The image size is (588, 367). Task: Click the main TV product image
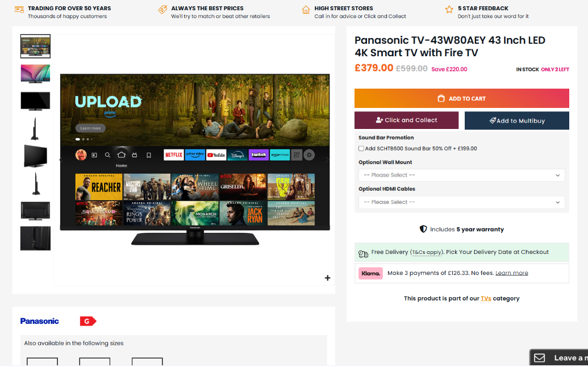click(195, 159)
